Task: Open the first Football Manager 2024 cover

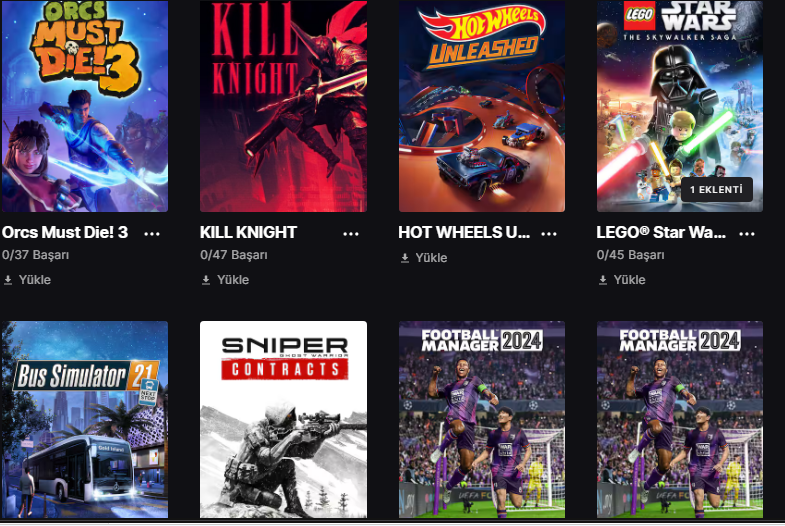Action: [482, 419]
